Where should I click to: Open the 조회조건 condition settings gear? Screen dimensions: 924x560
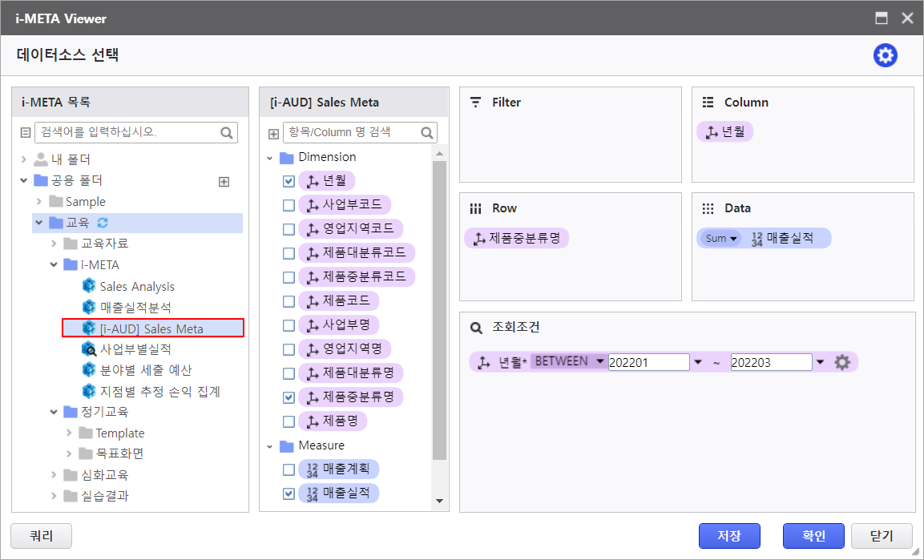pyautogui.click(x=841, y=362)
